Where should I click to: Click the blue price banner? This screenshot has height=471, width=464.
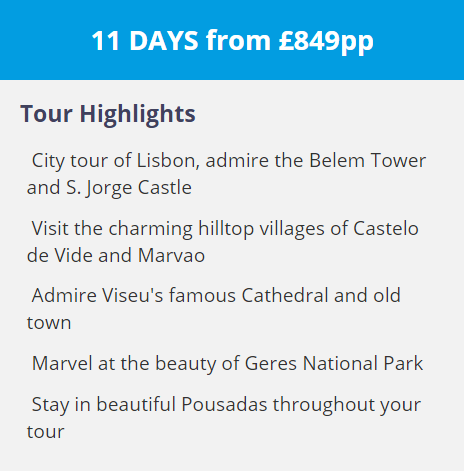click(x=232, y=40)
